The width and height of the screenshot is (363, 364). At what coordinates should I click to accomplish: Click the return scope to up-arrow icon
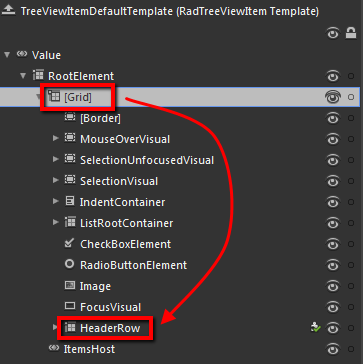point(8,12)
